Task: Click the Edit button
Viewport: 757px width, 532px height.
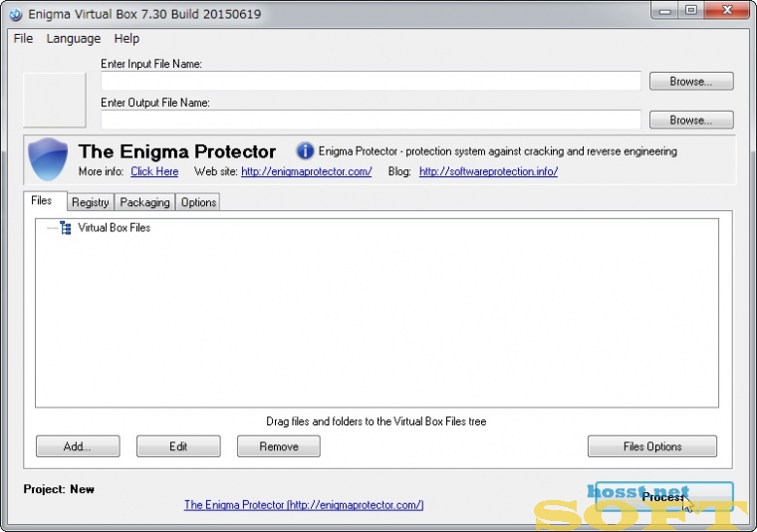Action: 178,446
